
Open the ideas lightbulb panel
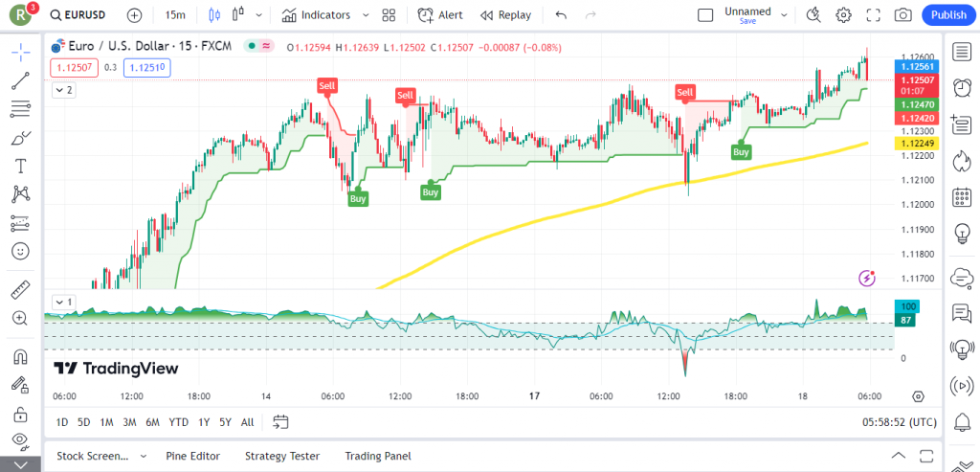click(961, 234)
